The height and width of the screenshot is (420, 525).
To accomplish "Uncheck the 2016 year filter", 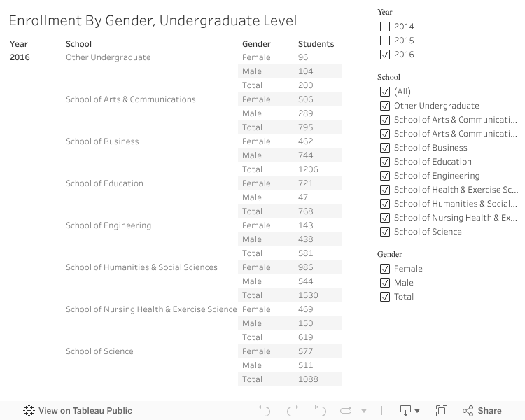I will tap(384, 55).
